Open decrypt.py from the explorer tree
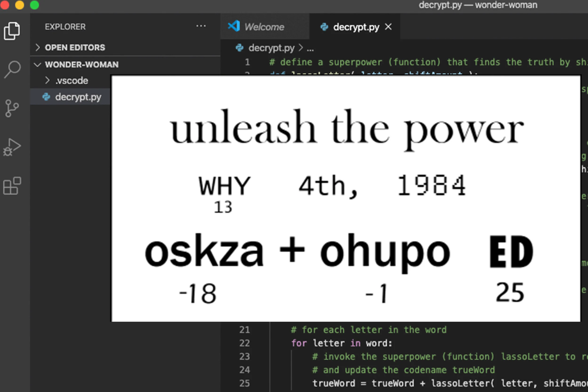 pos(78,97)
